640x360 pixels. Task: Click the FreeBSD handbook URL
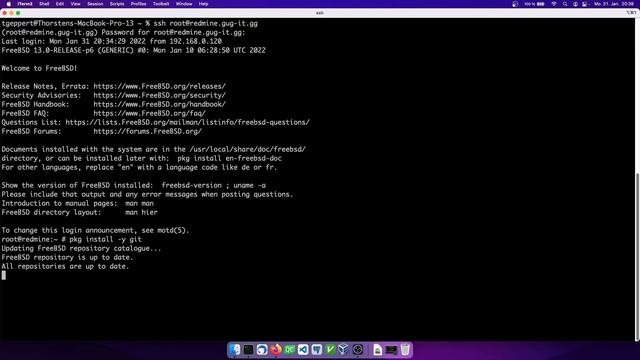pos(159,104)
